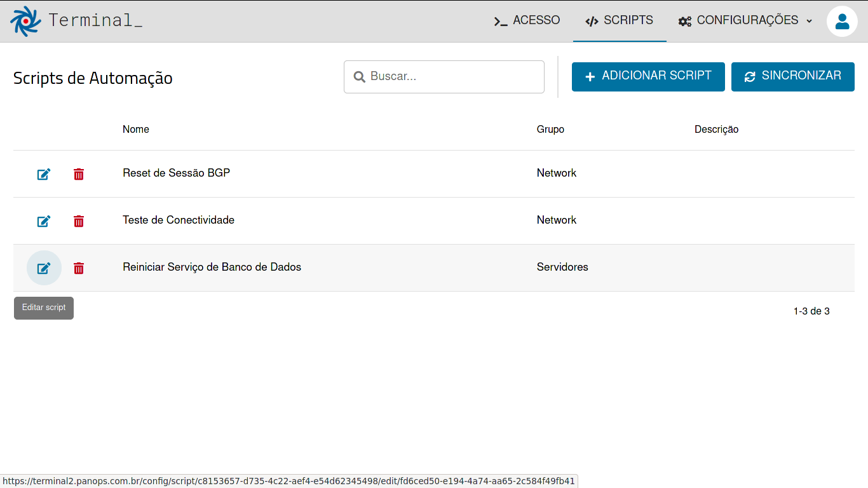Focus the Buscar search field
Viewport: 868px width, 488px height.
pyautogui.click(x=444, y=77)
